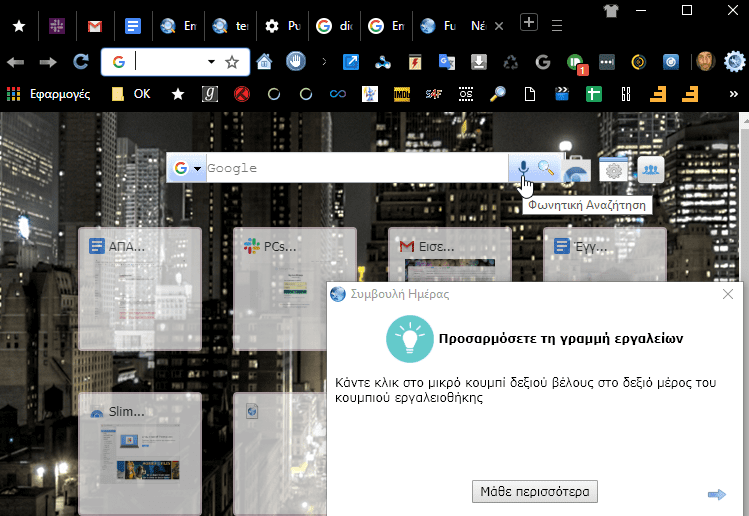Open the magnifying glass bookmark
The height and width of the screenshot is (516, 749).
498,94
